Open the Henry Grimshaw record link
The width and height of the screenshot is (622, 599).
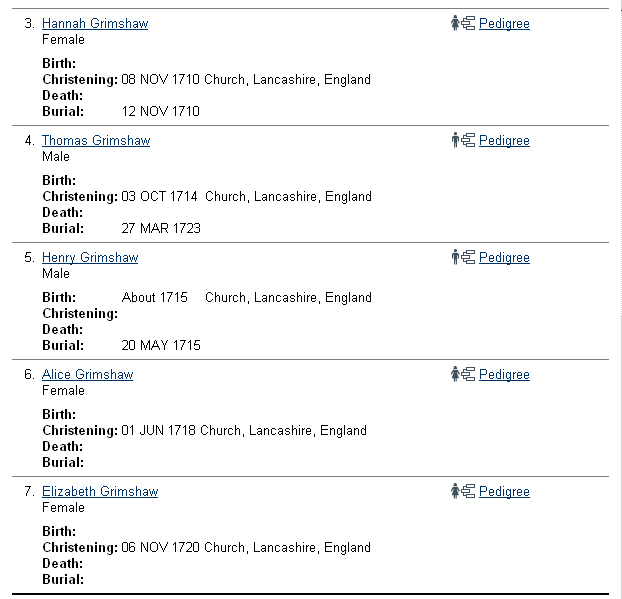point(90,257)
